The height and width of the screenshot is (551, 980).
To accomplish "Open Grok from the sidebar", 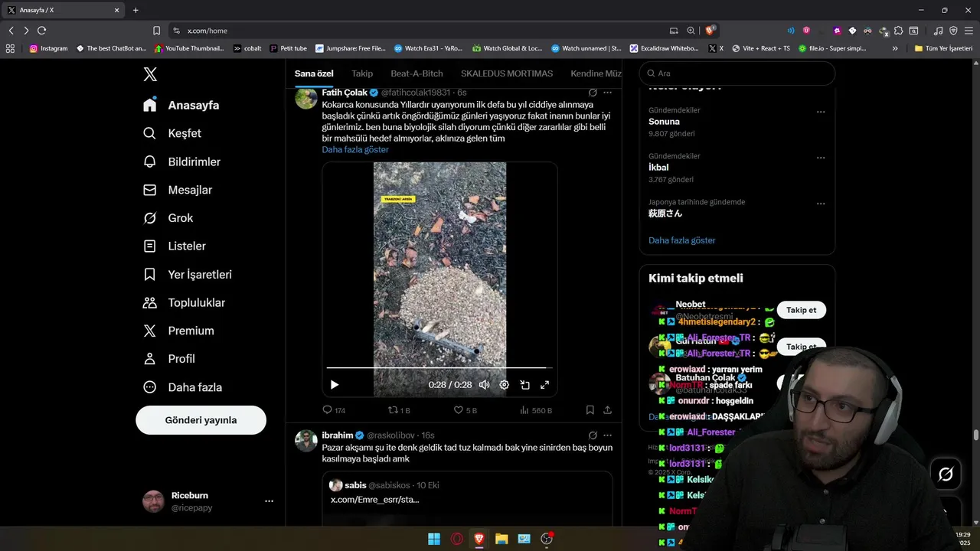I will 168,218.
